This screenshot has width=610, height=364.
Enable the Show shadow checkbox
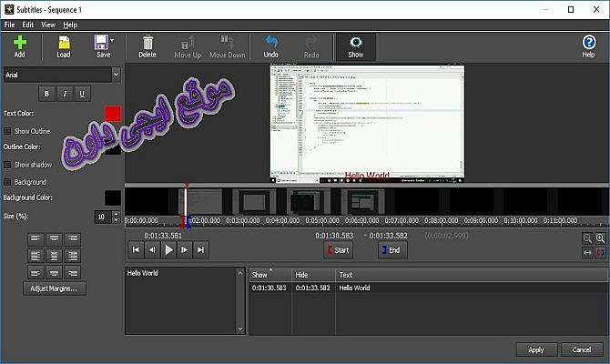tap(7, 165)
